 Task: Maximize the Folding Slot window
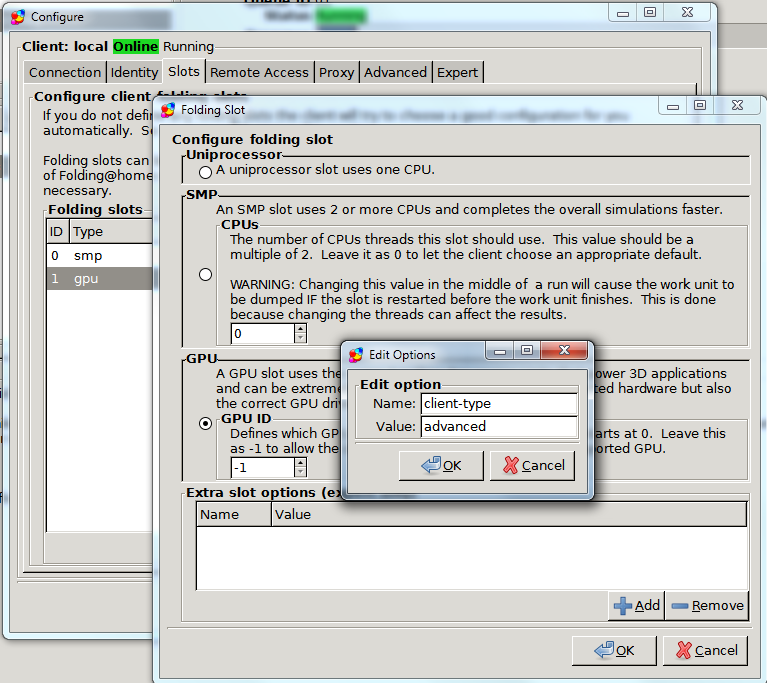[x=700, y=105]
